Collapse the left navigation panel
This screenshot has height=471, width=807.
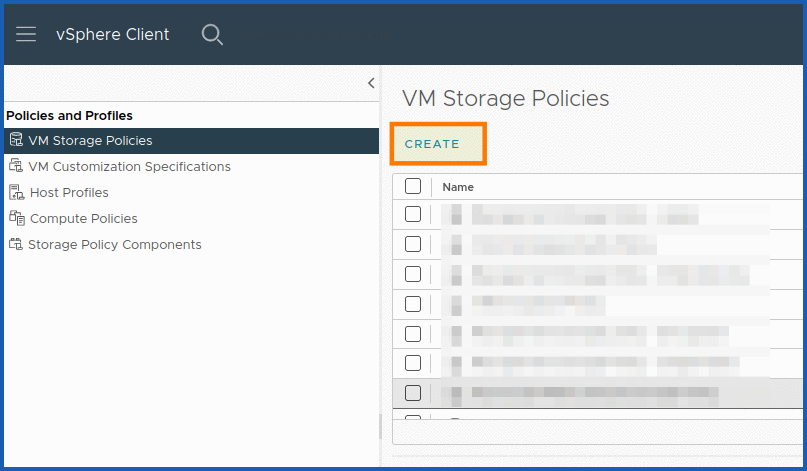click(x=371, y=83)
